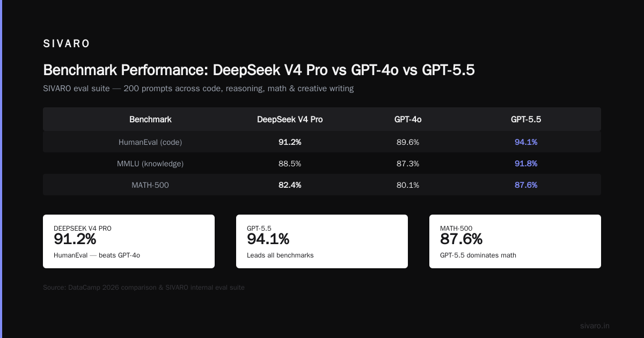
Task: Click the GPT-5.5 column header
Action: point(526,120)
